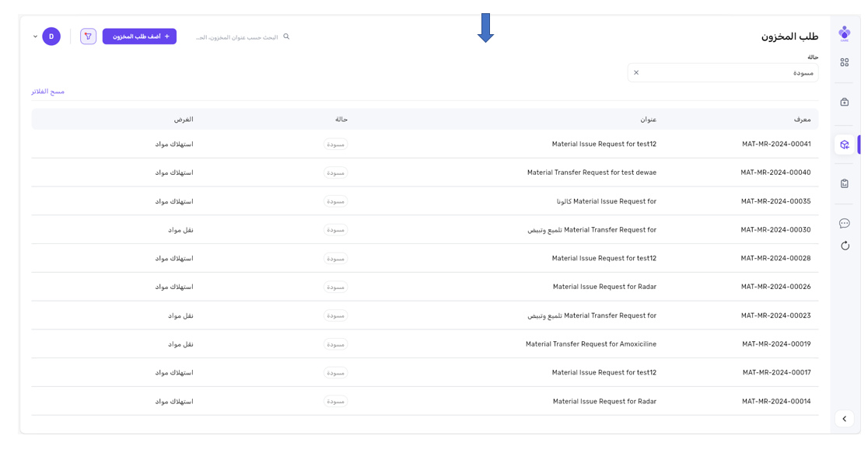Open request MAT-MR-2024-00041 row
Image resolution: width=868 pixels, height=460 pixels.
pyautogui.click(x=775, y=145)
